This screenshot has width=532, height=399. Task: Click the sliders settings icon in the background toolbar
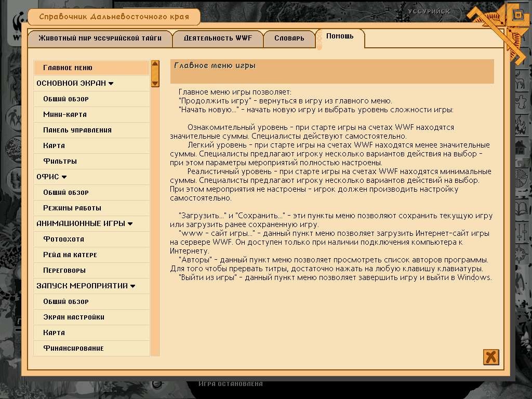[521, 232]
